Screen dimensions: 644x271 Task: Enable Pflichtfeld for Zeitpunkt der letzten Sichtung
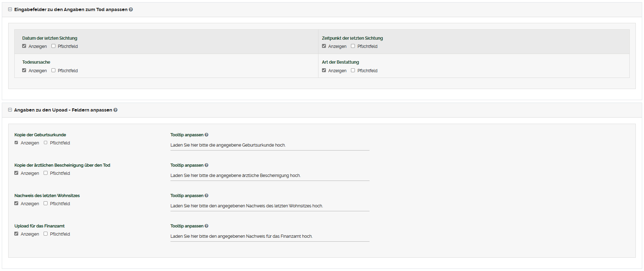click(353, 46)
